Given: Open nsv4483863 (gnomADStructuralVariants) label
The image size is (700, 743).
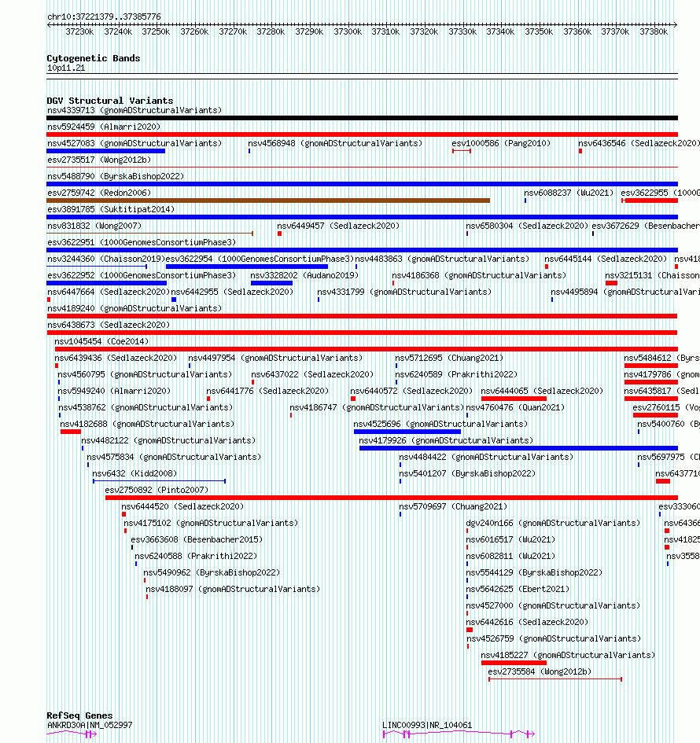Looking at the screenshot, I should coord(442,259).
